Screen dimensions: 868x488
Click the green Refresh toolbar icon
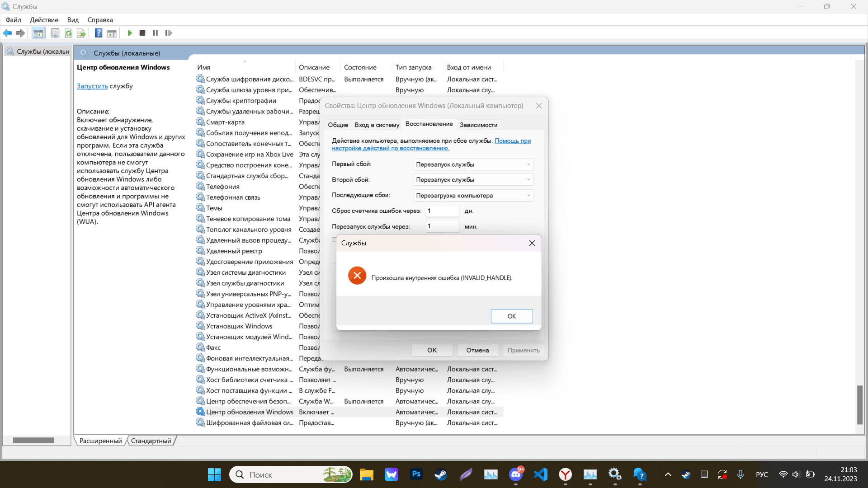tap(68, 33)
